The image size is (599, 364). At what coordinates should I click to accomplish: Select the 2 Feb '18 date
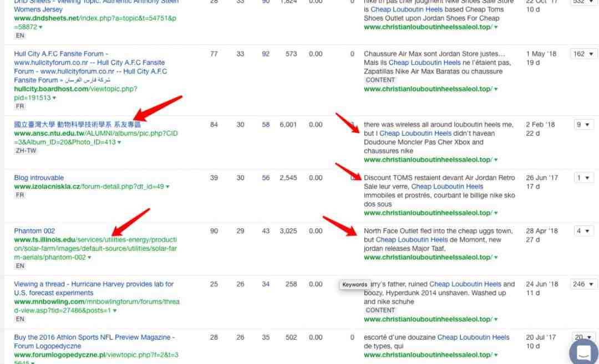(x=541, y=125)
